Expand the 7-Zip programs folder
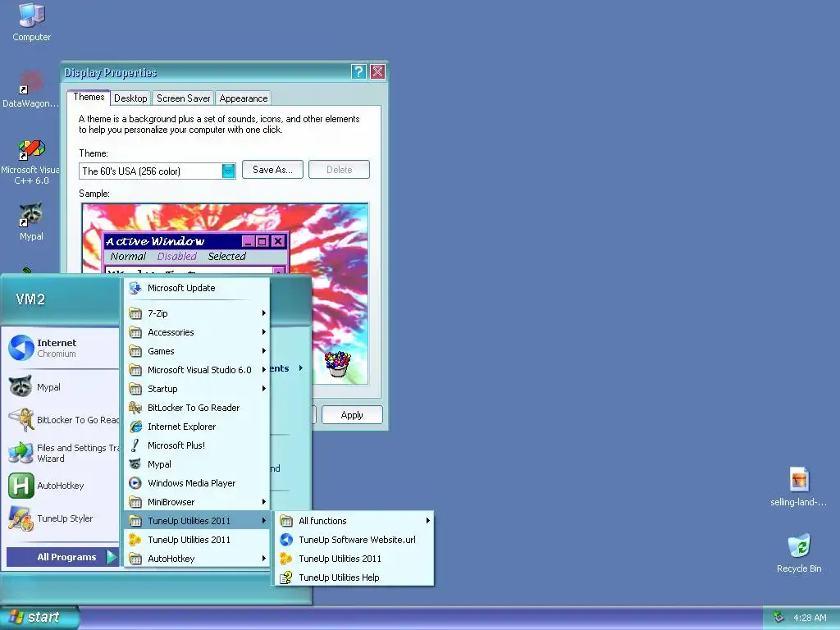The height and width of the screenshot is (630, 840). [197, 313]
